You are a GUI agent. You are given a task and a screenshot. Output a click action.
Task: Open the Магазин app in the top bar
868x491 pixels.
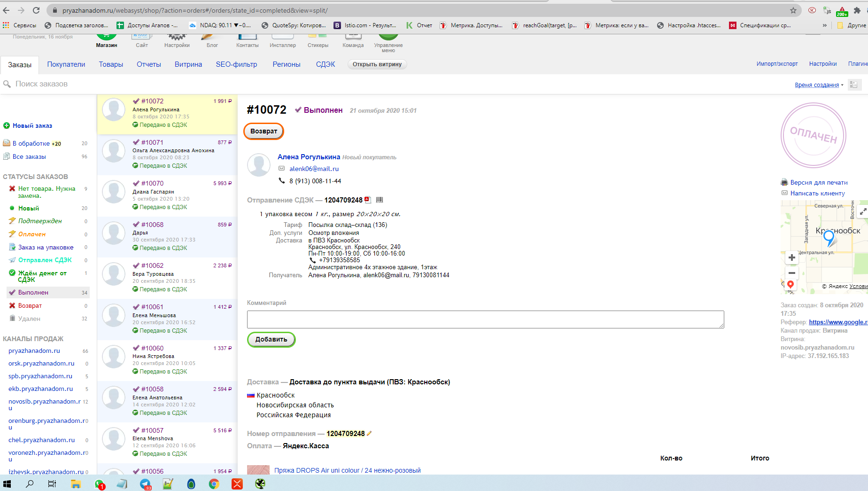[107, 41]
